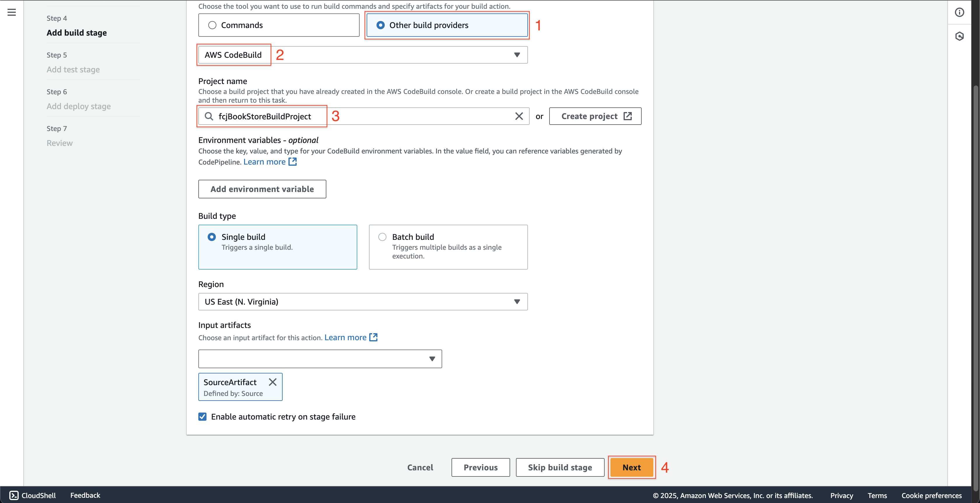
Task: Select the Commands radio option
Action: coord(279,25)
